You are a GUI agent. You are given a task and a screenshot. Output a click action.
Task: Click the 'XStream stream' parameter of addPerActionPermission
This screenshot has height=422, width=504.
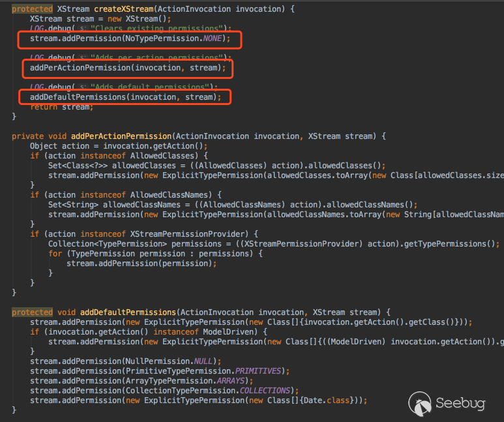click(x=340, y=136)
